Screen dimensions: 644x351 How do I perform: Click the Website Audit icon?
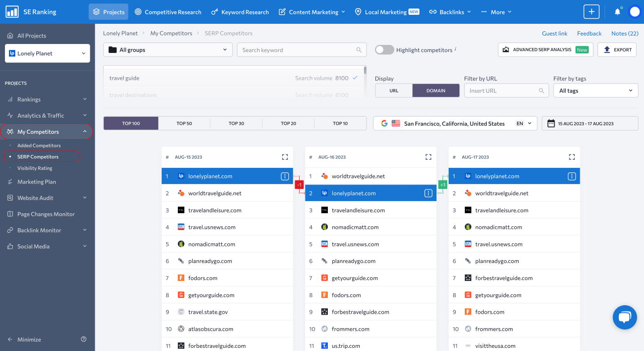pos(10,198)
